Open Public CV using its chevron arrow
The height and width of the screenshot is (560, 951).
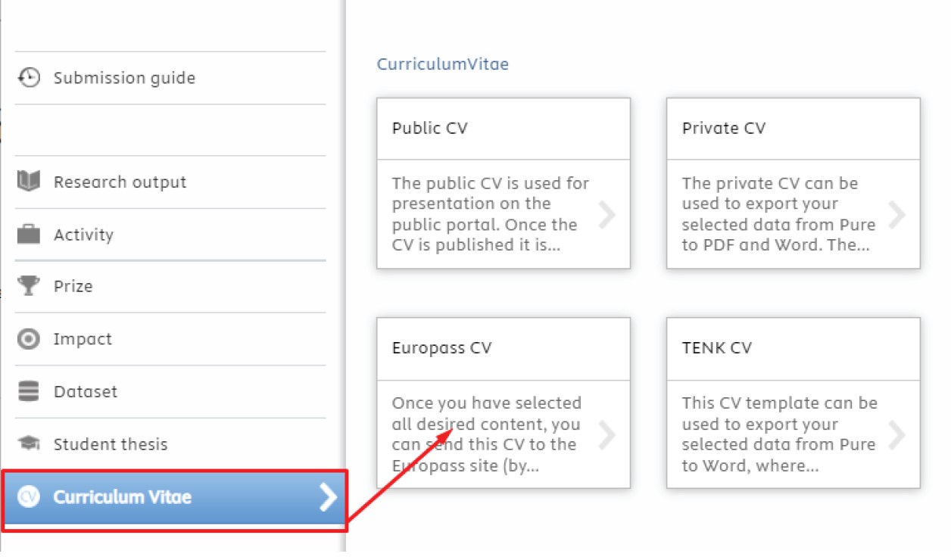(x=606, y=214)
